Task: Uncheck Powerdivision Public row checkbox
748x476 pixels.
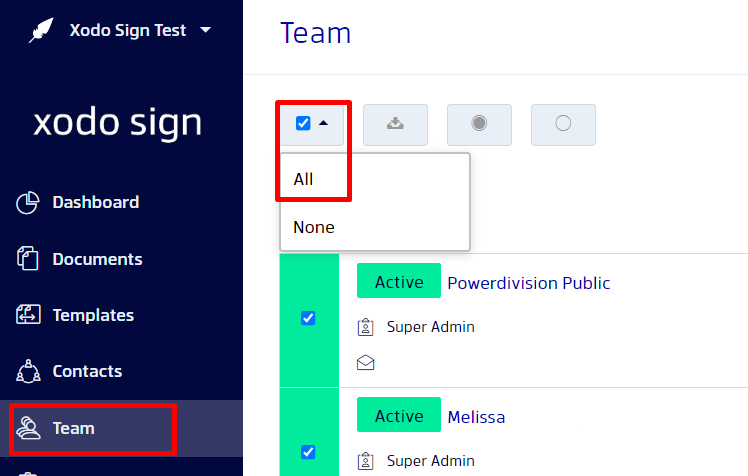Action: [x=308, y=318]
